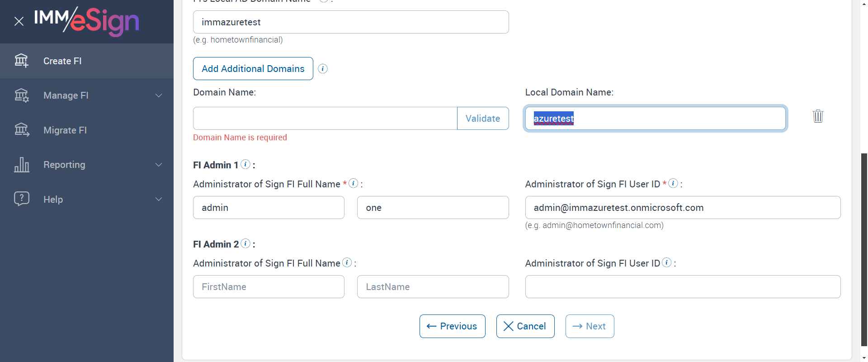Expand the Help submenu chevron
Image resolution: width=868 pixels, height=362 pixels.
coord(159,199)
